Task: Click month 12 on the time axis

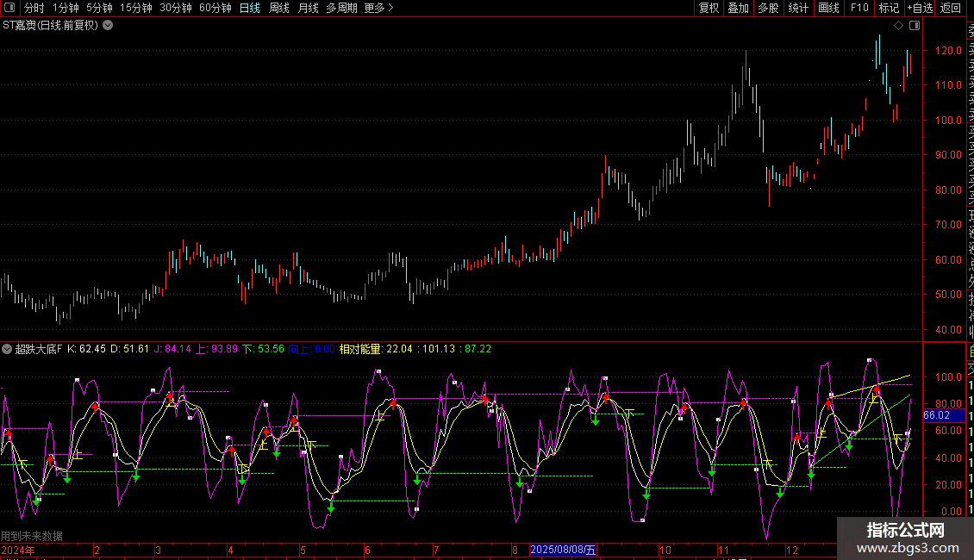Action: pos(792,550)
